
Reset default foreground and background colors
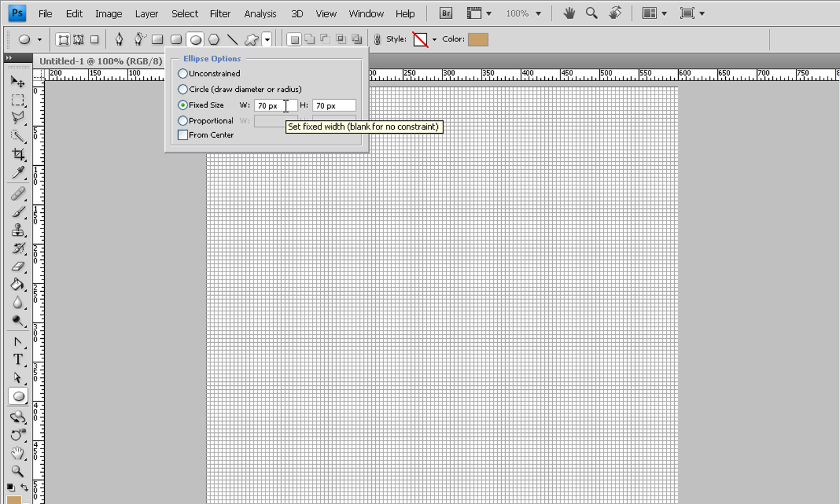coord(11,487)
